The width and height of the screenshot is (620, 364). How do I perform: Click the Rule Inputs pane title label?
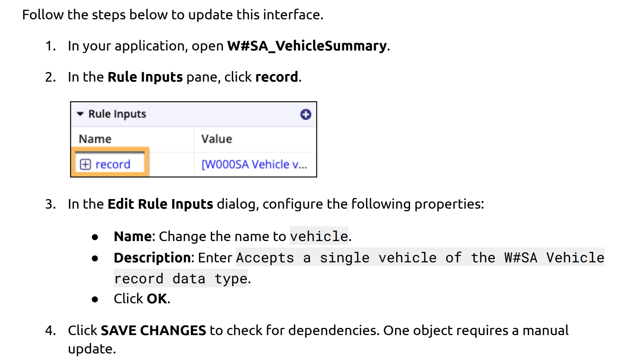pyautogui.click(x=117, y=114)
